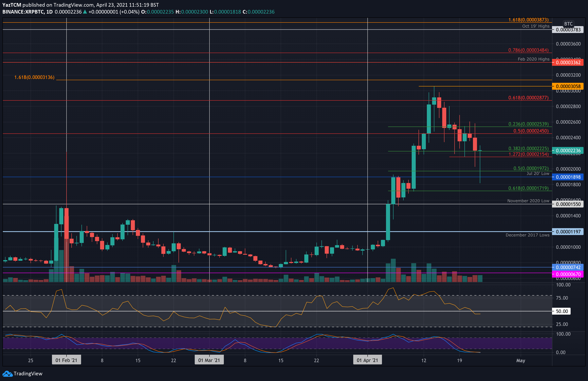The image size is (588, 381).
Task: Click the 0.00002800 axis price tick
Action: [568, 106]
